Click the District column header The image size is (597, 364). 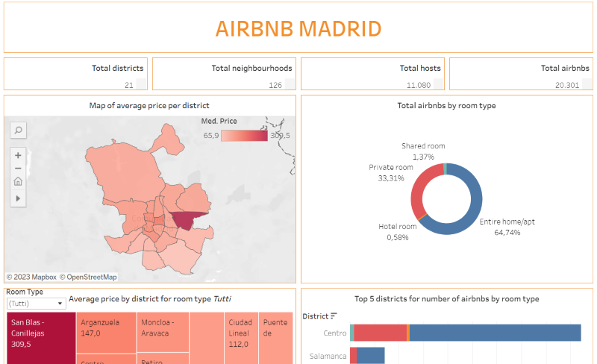coord(315,316)
